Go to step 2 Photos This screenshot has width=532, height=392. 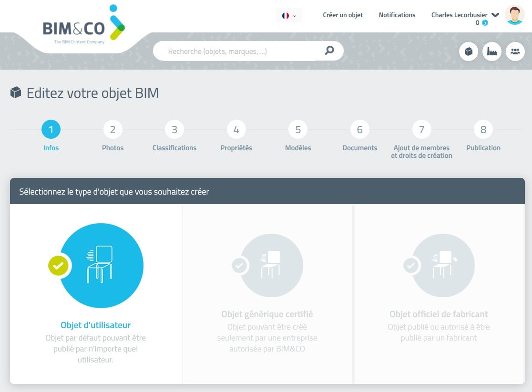coord(113,130)
